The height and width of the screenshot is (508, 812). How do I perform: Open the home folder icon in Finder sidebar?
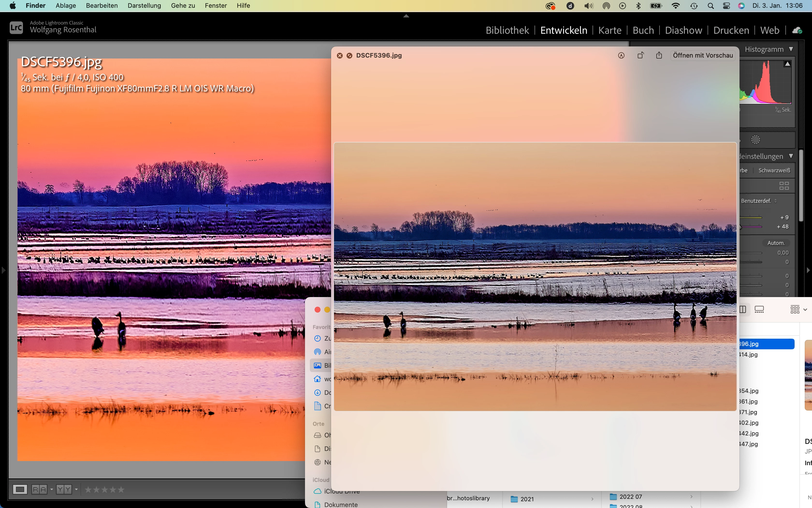click(x=317, y=379)
